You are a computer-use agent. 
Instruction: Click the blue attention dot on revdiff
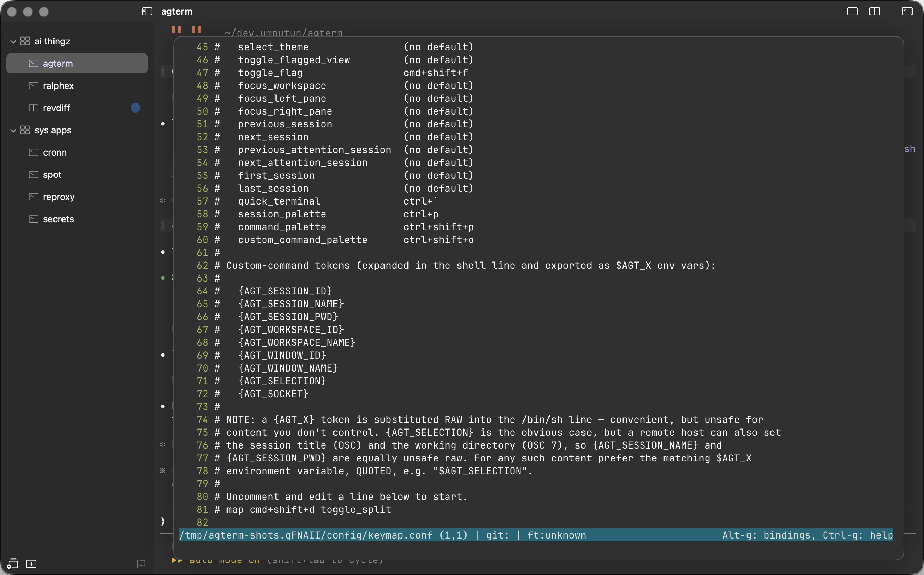tap(135, 108)
